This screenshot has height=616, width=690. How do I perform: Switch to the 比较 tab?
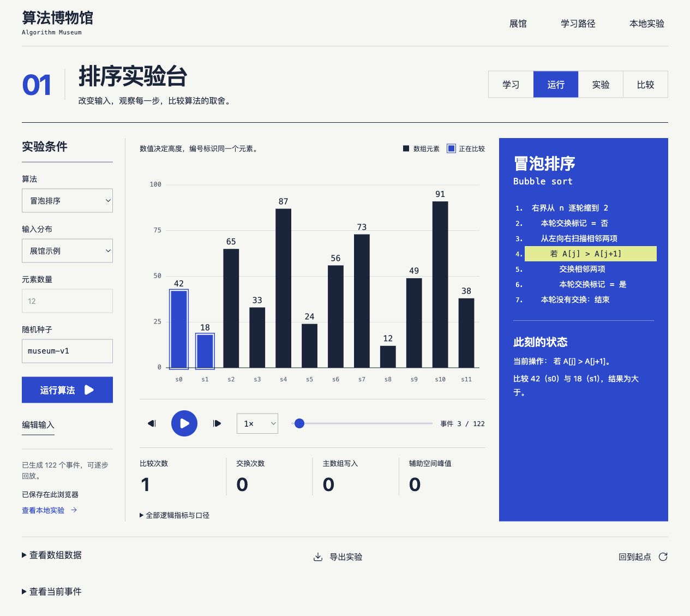645,85
